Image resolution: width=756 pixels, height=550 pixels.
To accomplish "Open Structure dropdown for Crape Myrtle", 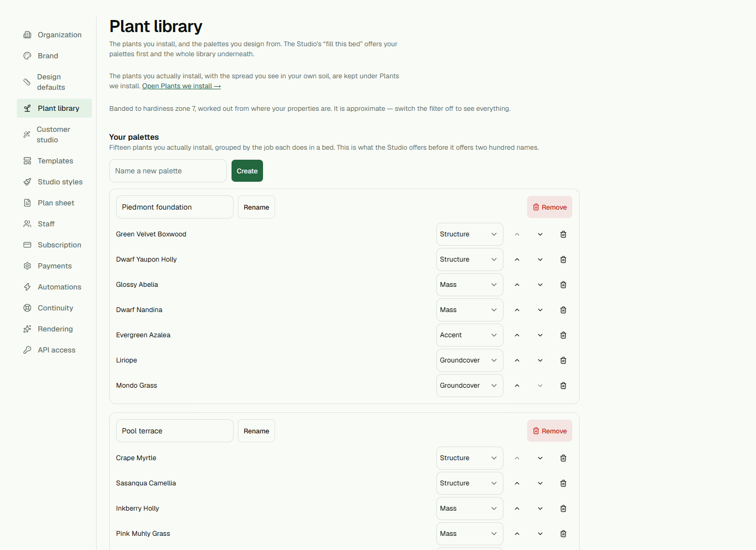I will coord(470,458).
